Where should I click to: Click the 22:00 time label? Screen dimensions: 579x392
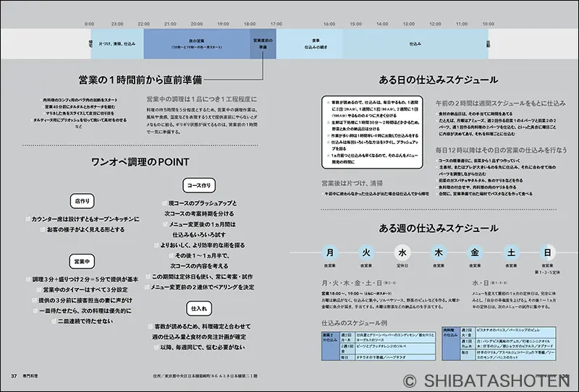point(143,24)
